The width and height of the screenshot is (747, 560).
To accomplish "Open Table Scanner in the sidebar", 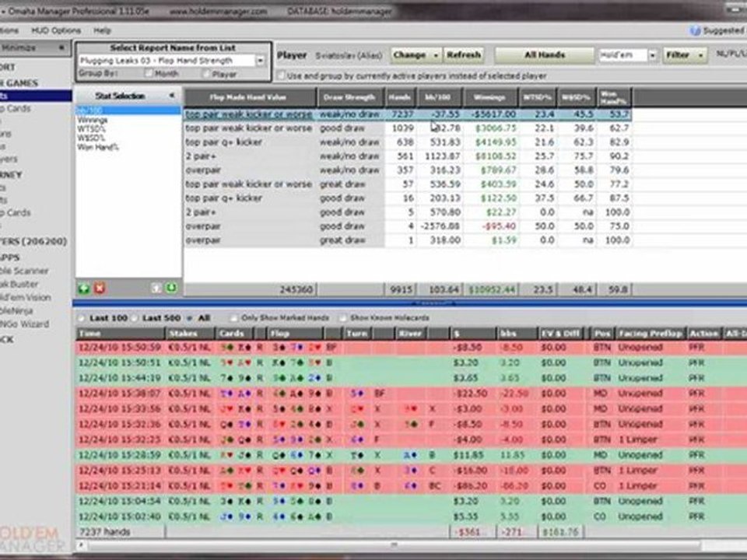I will pyautogui.click(x=25, y=271).
